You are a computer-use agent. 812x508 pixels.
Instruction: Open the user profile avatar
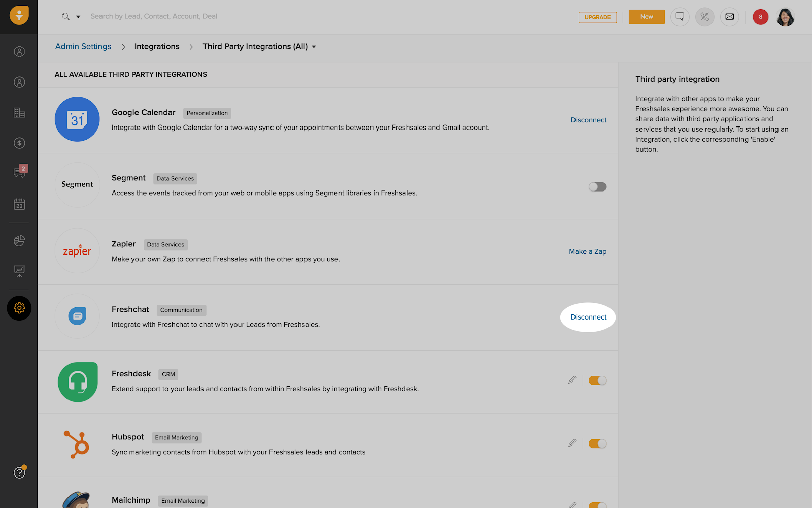(785, 17)
